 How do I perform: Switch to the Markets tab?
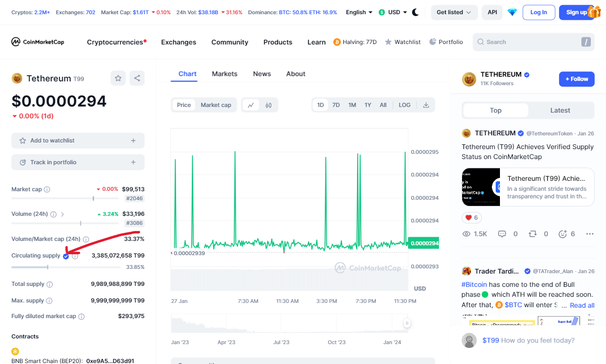pyautogui.click(x=224, y=74)
